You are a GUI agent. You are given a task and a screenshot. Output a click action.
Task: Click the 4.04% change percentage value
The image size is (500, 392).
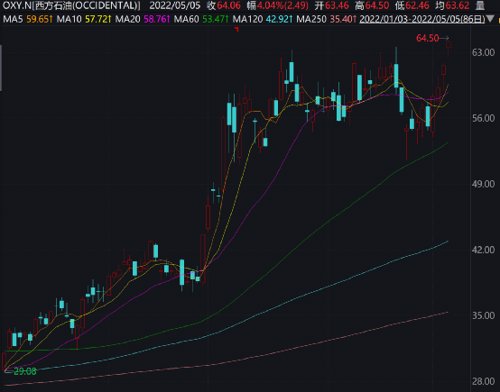pos(271,6)
